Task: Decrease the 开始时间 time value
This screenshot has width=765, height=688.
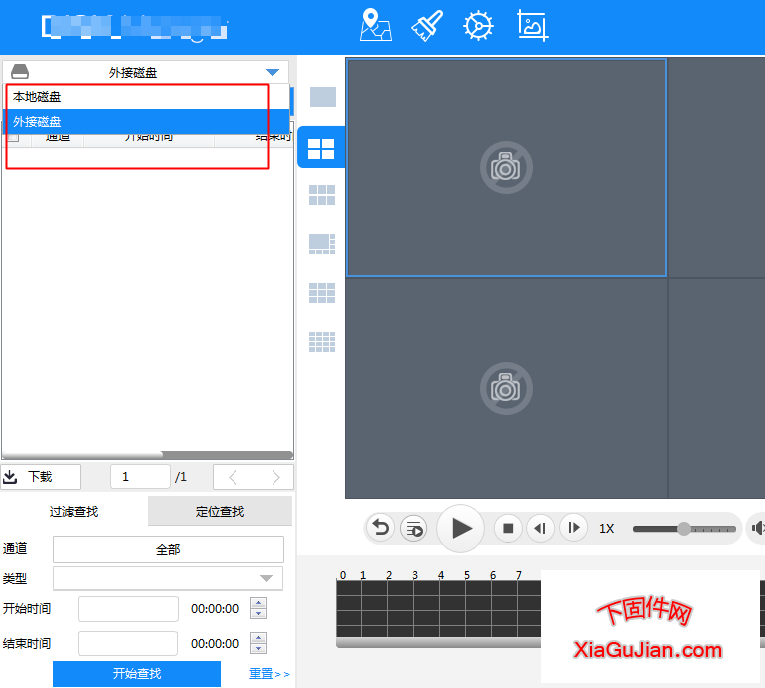Action: coord(259,614)
